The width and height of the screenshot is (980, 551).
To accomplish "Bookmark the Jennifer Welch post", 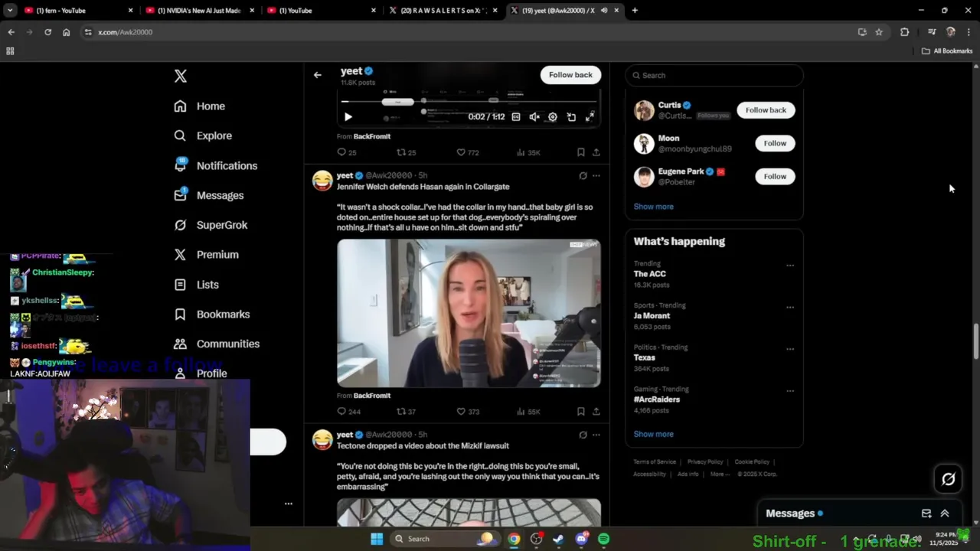I will (x=581, y=412).
